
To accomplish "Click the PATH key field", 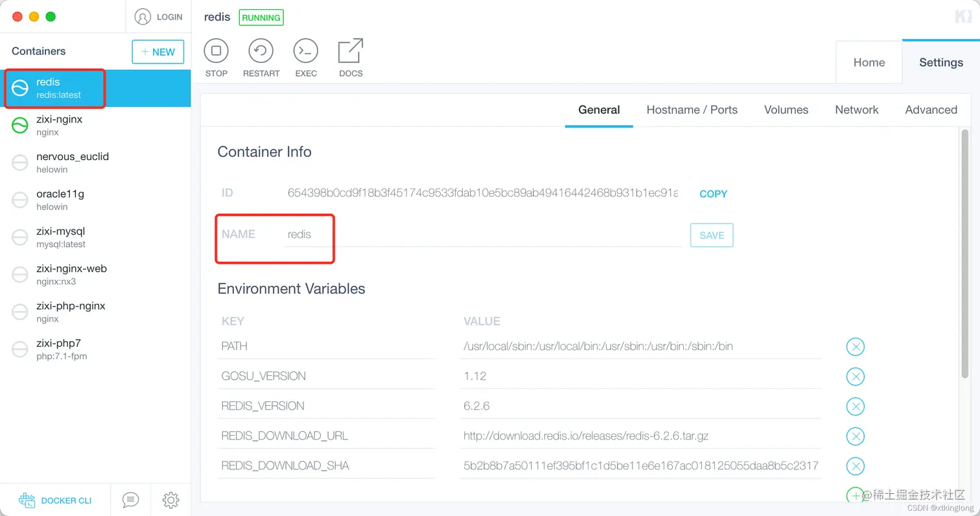I will [326, 346].
